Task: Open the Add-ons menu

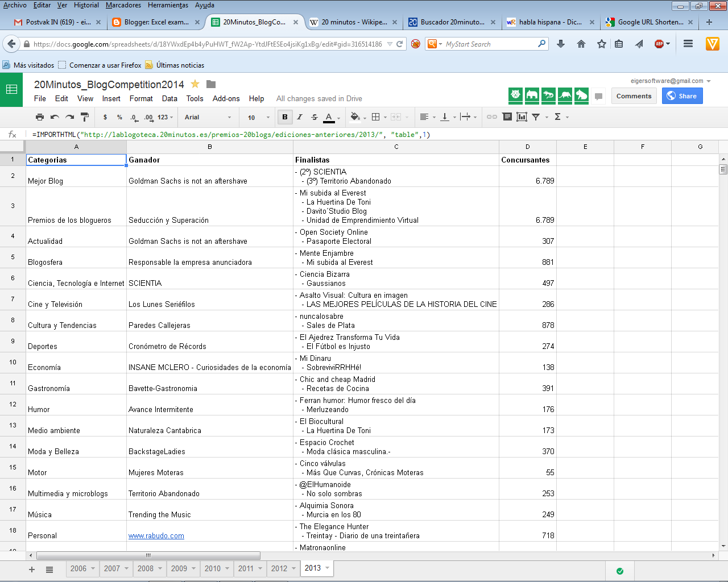Action: pos(226,98)
